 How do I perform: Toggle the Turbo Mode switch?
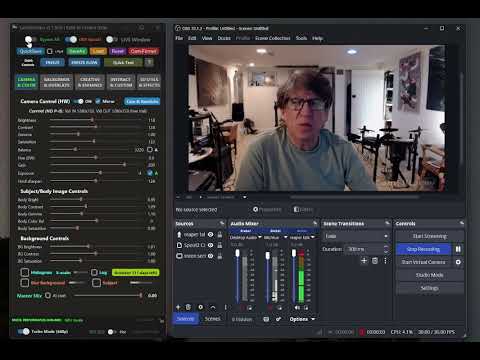click(24, 331)
